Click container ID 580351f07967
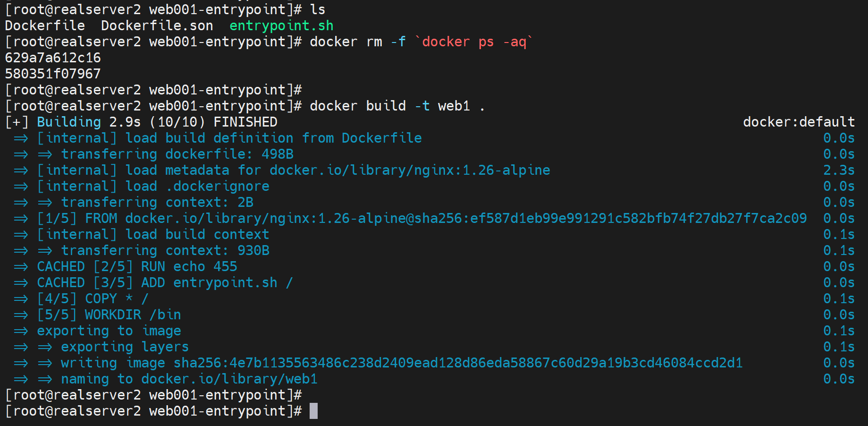 click(53, 74)
